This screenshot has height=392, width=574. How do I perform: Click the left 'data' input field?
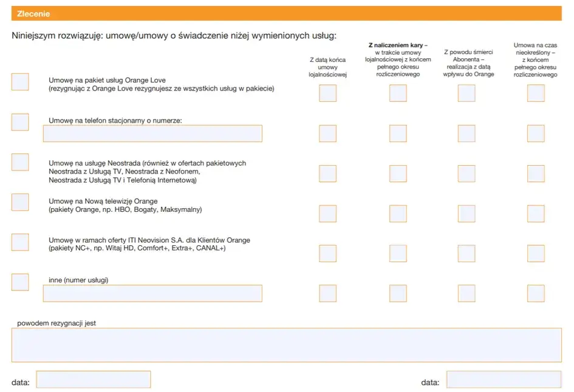pos(93,380)
